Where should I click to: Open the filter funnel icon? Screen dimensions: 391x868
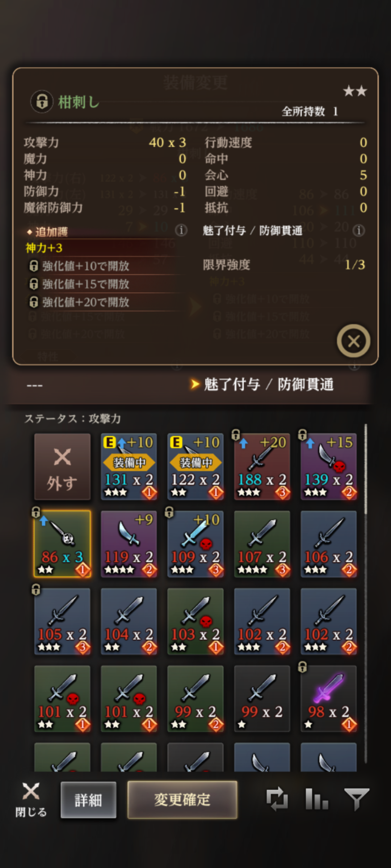(357, 799)
